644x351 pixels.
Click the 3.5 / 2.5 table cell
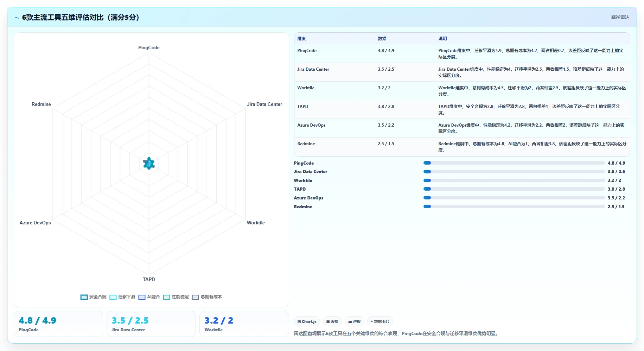pos(386,69)
